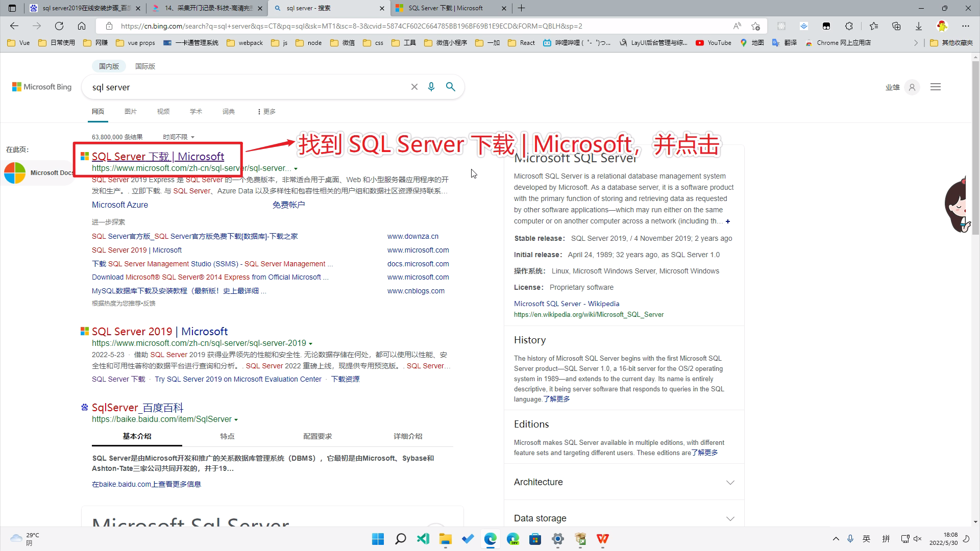Open Windows Start button
Image resolution: width=980 pixels, height=551 pixels.
click(x=378, y=539)
